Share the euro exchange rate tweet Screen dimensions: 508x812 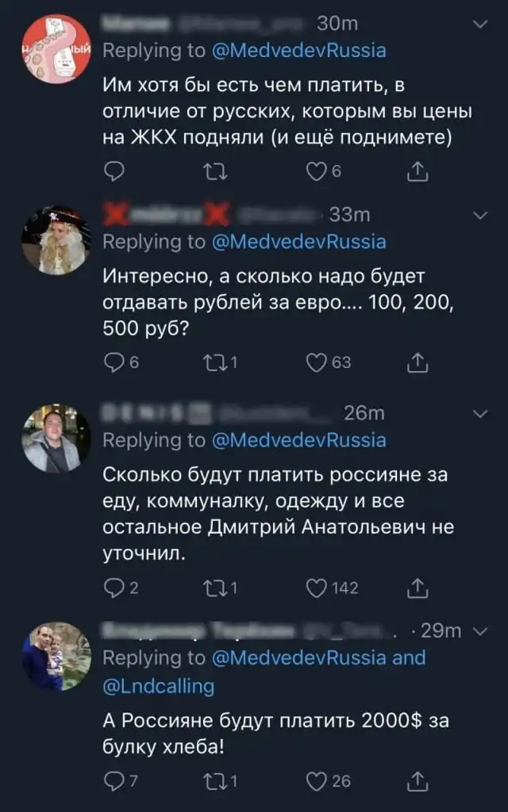click(418, 362)
